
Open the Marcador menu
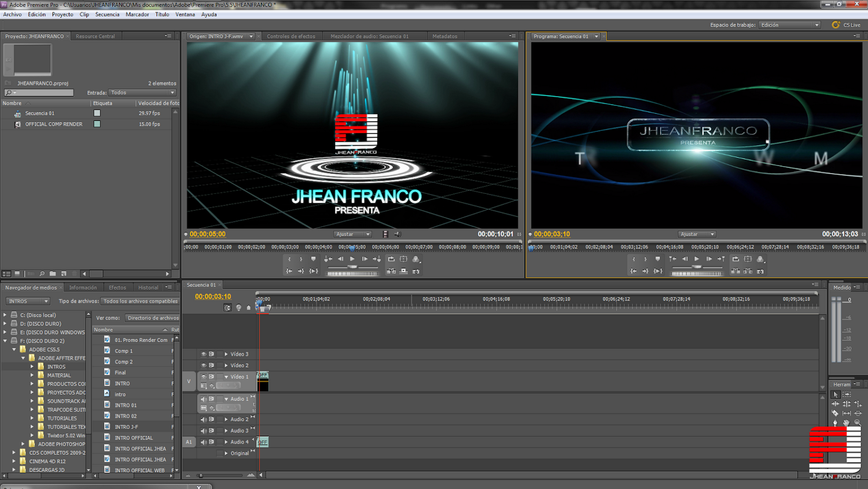pos(137,14)
